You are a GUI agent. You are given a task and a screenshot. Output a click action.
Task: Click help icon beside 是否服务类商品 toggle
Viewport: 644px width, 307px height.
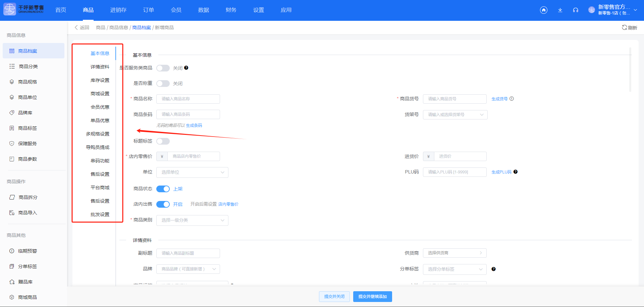click(186, 68)
